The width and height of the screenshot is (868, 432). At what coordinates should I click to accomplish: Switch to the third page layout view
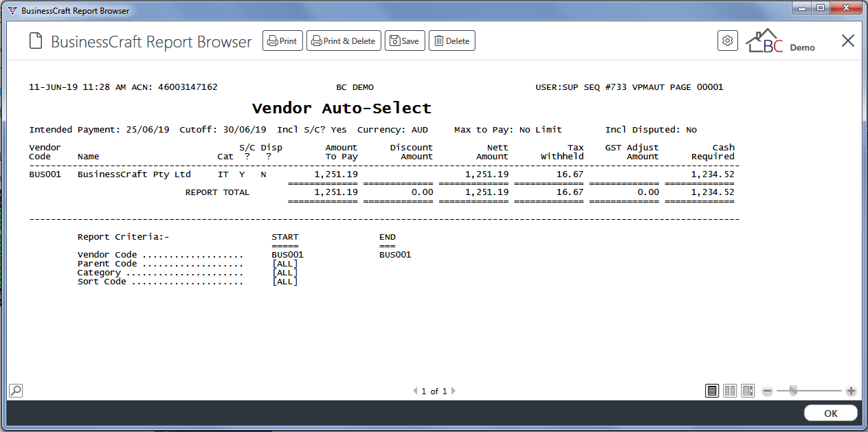(748, 391)
